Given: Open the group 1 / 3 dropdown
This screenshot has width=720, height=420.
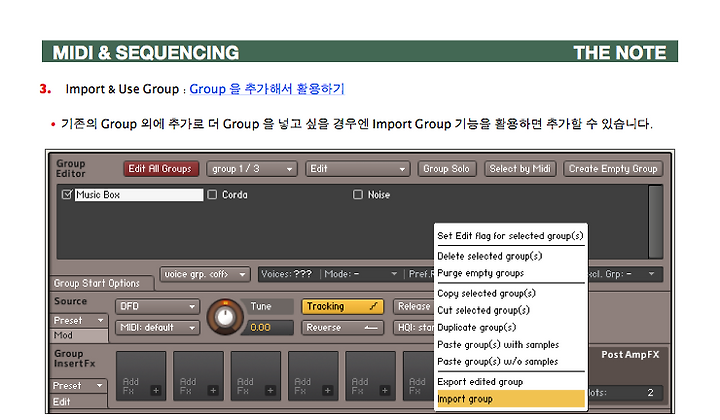Looking at the screenshot, I should click(x=252, y=169).
